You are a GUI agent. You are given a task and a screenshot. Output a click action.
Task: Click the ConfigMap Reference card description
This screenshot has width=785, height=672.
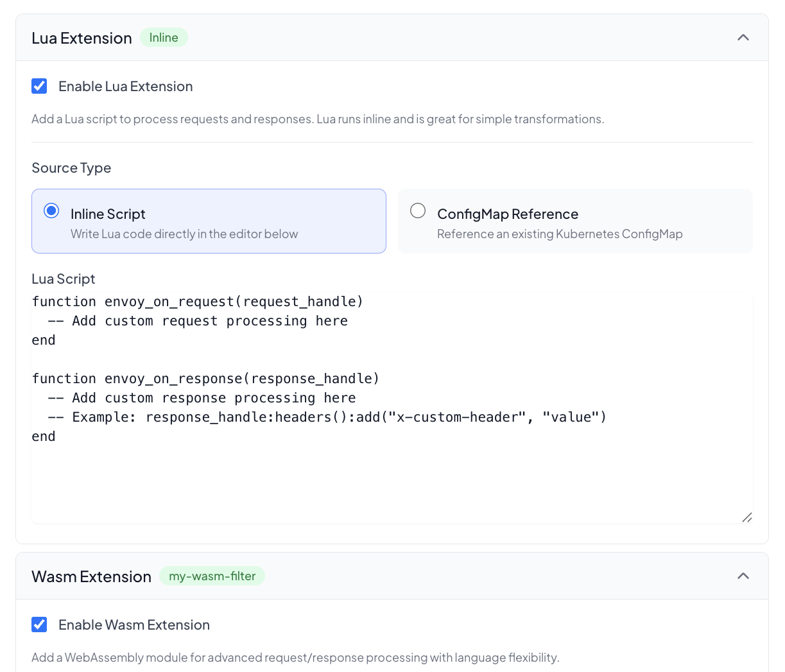(x=559, y=234)
